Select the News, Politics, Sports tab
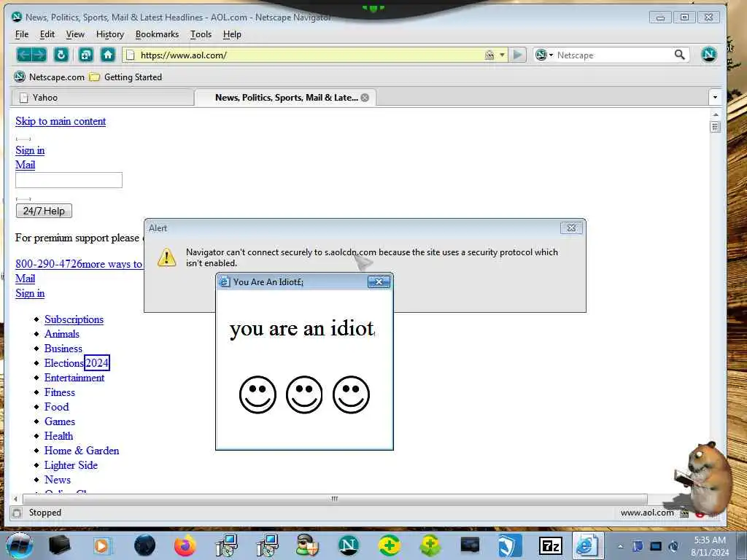Screen dimensions: 747x560 click(286, 98)
